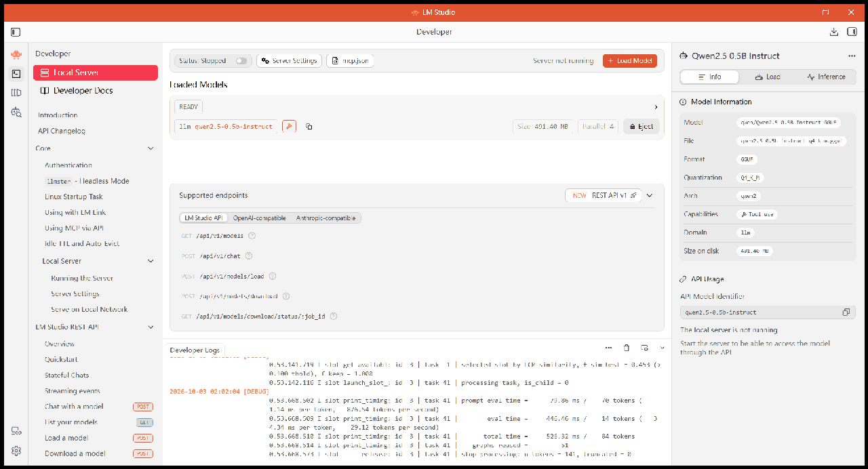Select the Local Server sidebar item

96,73
